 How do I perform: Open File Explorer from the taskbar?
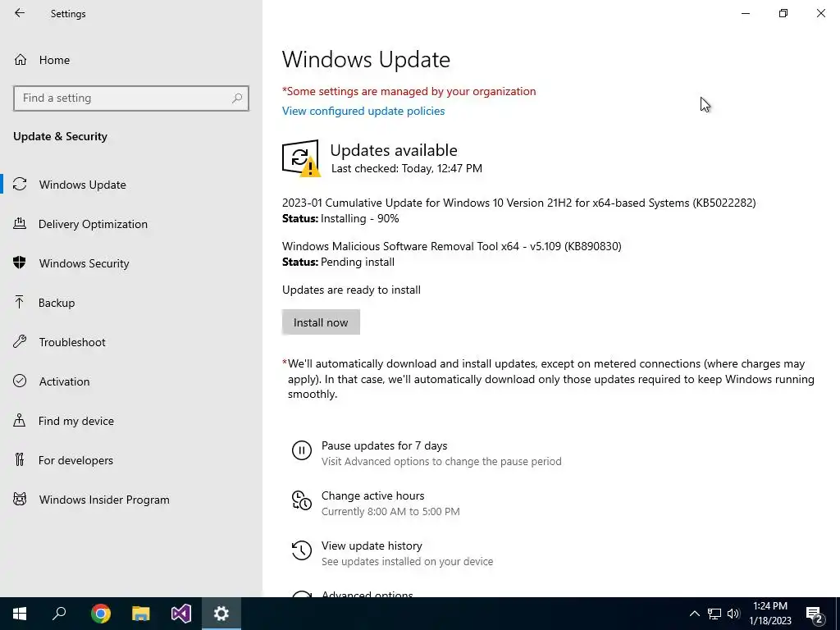tap(141, 614)
